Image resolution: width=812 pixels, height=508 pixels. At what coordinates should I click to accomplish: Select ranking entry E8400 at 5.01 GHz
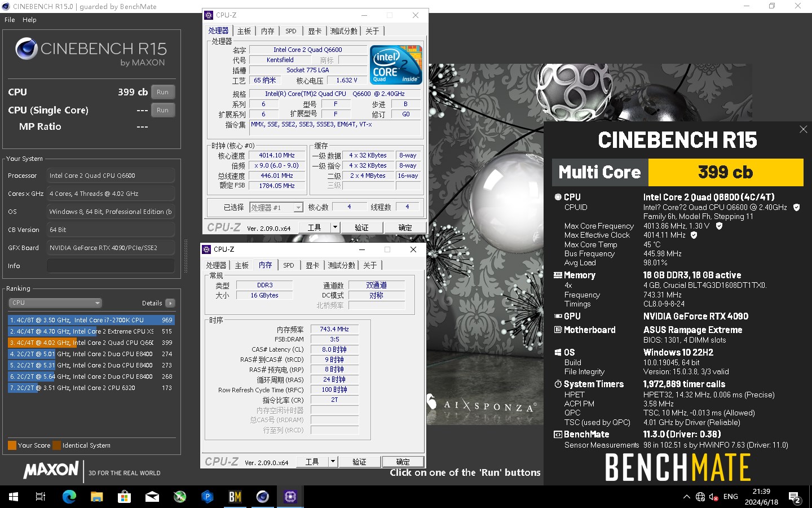pyautogui.click(x=91, y=354)
